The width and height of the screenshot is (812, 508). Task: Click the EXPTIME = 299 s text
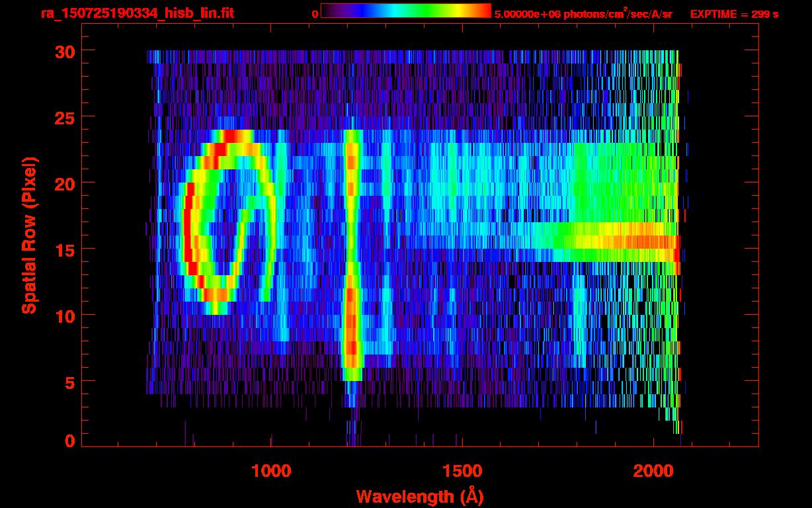tap(734, 14)
